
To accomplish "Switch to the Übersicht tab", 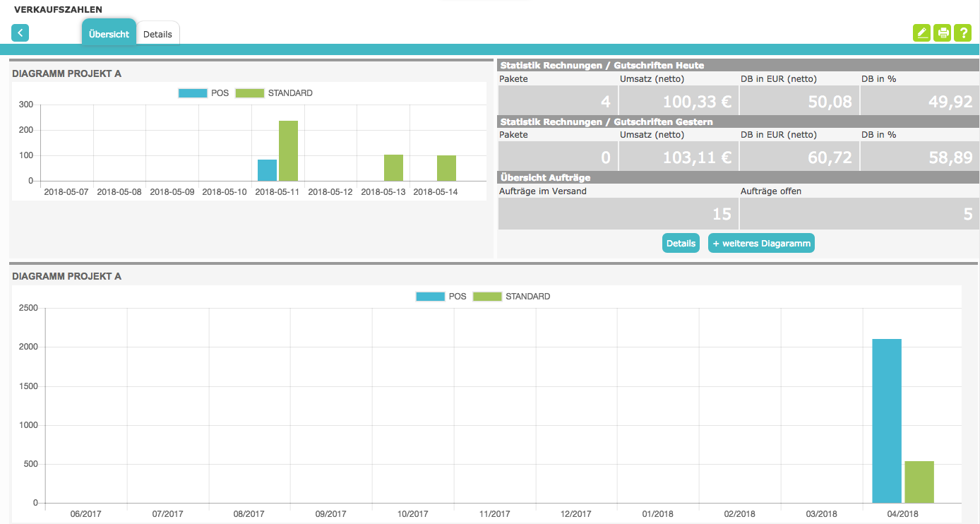I will 109,34.
